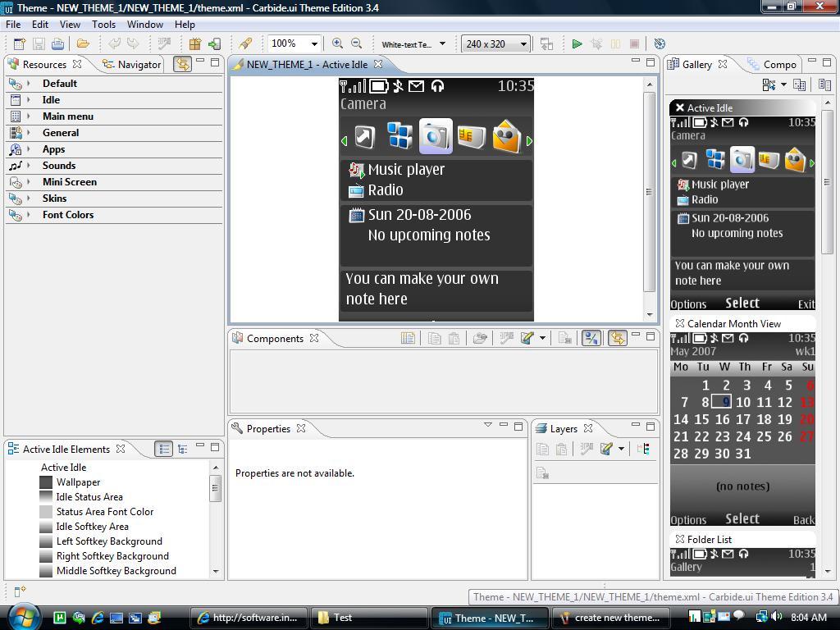Run the theme preview with the green play icon
840x630 pixels.
coord(577,43)
